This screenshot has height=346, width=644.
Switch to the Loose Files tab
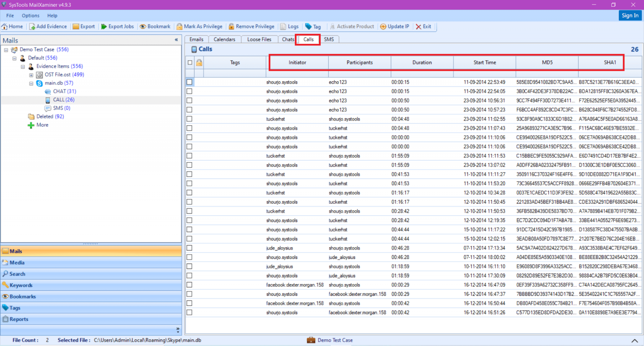coord(259,39)
